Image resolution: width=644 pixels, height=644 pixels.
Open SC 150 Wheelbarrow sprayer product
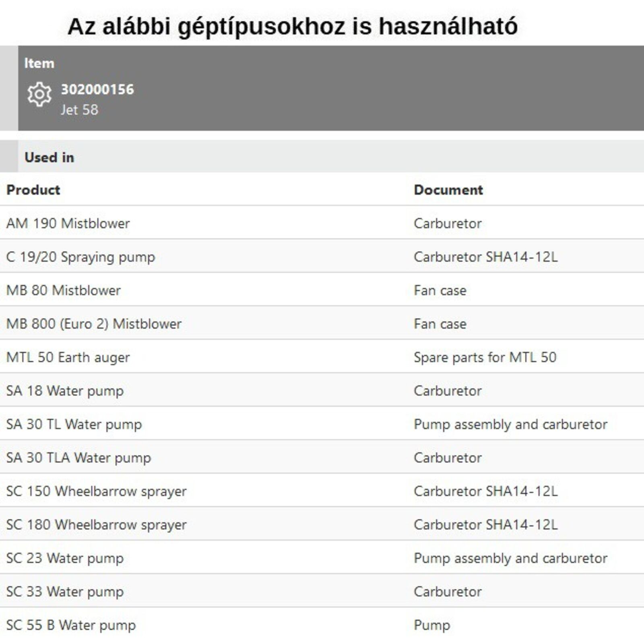click(x=96, y=491)
